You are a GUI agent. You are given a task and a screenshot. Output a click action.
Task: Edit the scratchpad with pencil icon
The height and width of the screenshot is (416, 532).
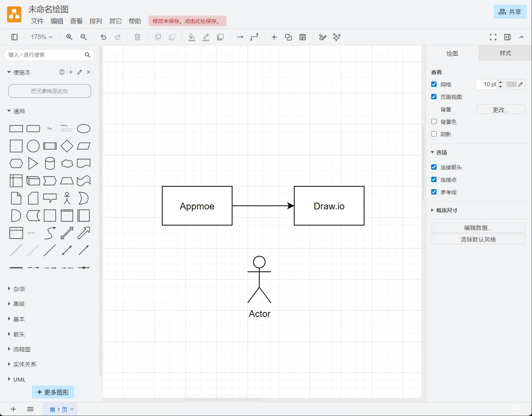[79, 72]
